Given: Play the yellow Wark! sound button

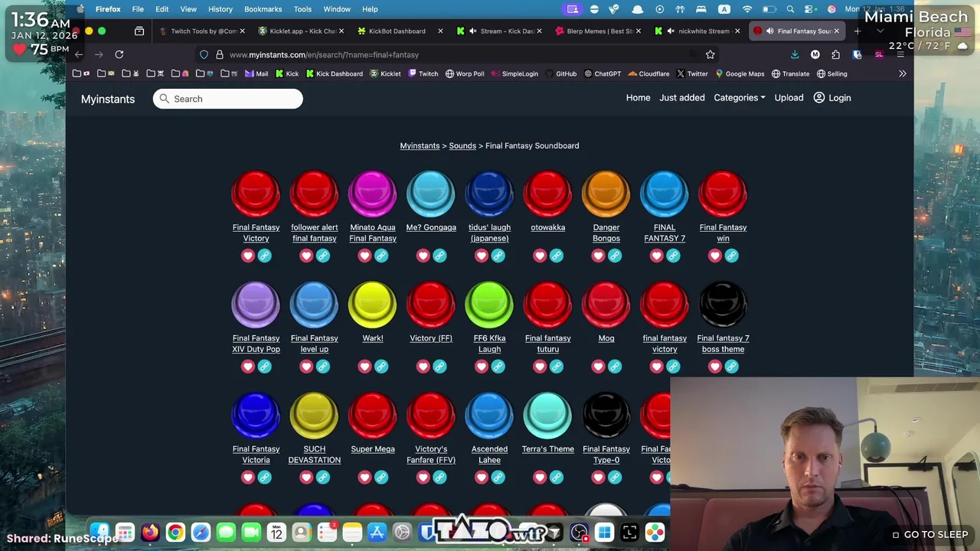Looking at the screenshot, I should (x=373, y=305).
